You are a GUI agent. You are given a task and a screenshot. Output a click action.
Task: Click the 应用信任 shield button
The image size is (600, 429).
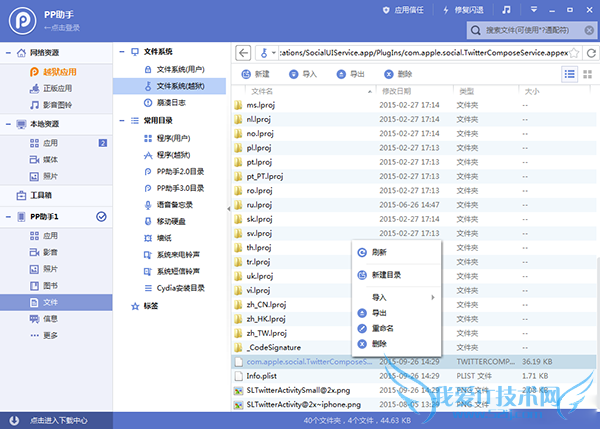pos(403,10)
